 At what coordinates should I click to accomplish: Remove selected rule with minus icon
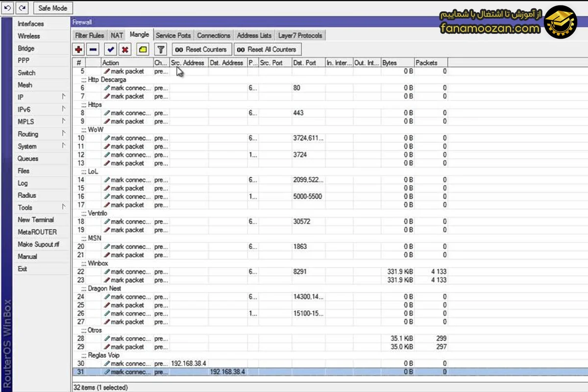pyautogui.click(x=94, y=49)
